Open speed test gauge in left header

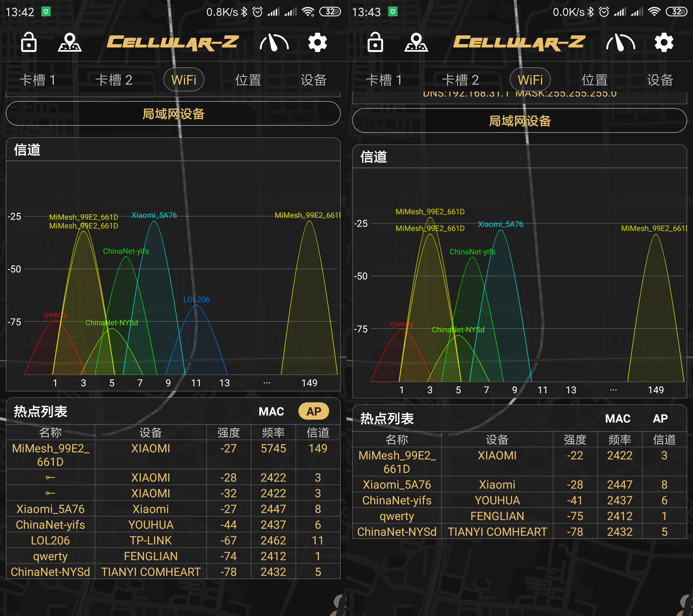point(274,43)
